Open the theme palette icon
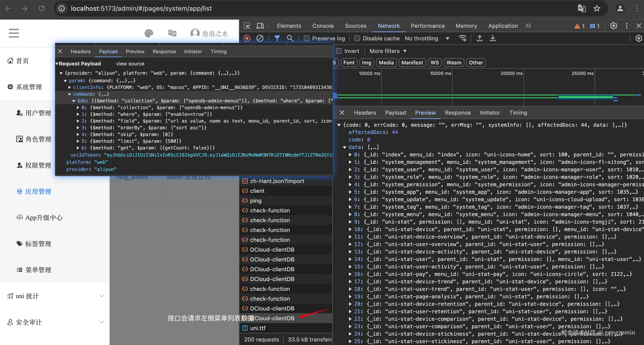This screenshot has height=345, width=644. pos(149,33)
